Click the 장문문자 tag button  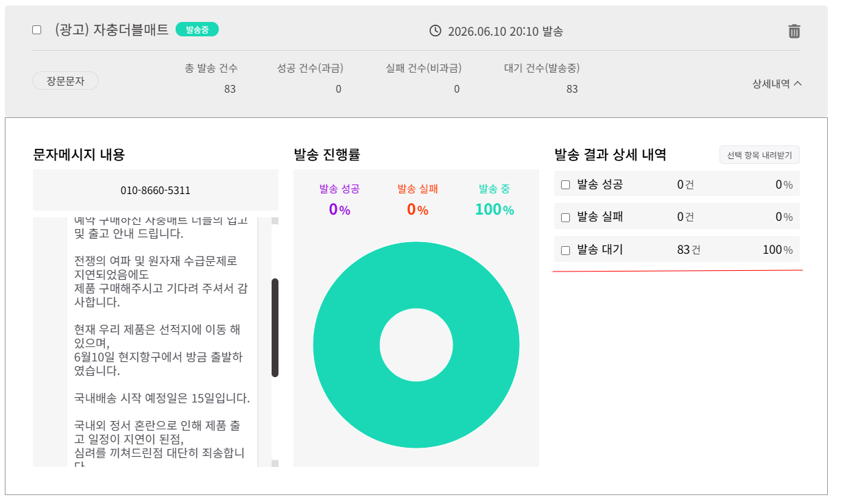coord(65,81)
